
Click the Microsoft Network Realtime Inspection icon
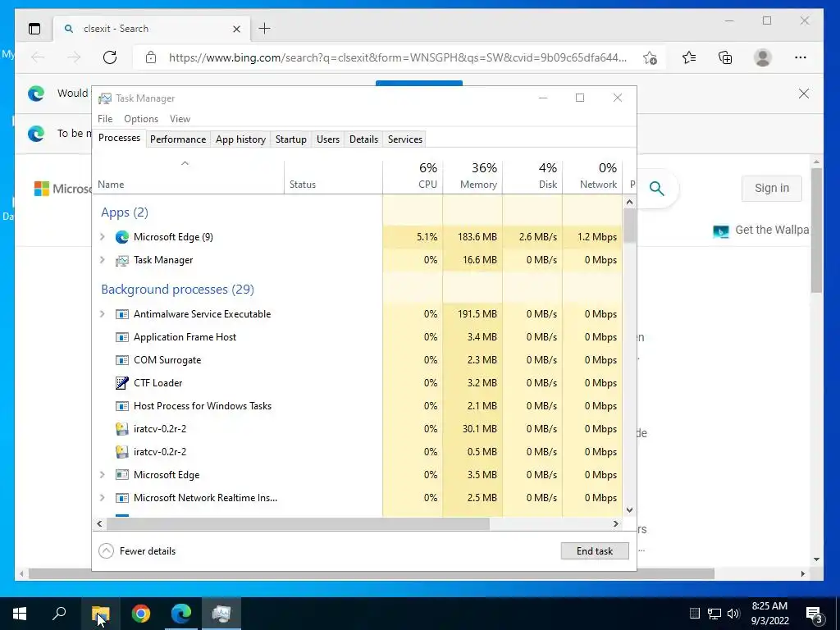pyautogui.click(x=122, y=498)
